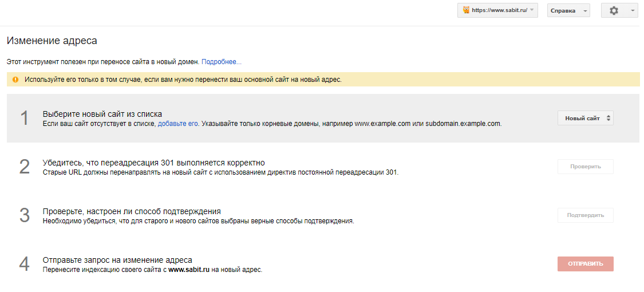Screen dimensions: 644x292
Task: Submit with the red ОТПРАВИТЬ button
Action: [585, 264]
